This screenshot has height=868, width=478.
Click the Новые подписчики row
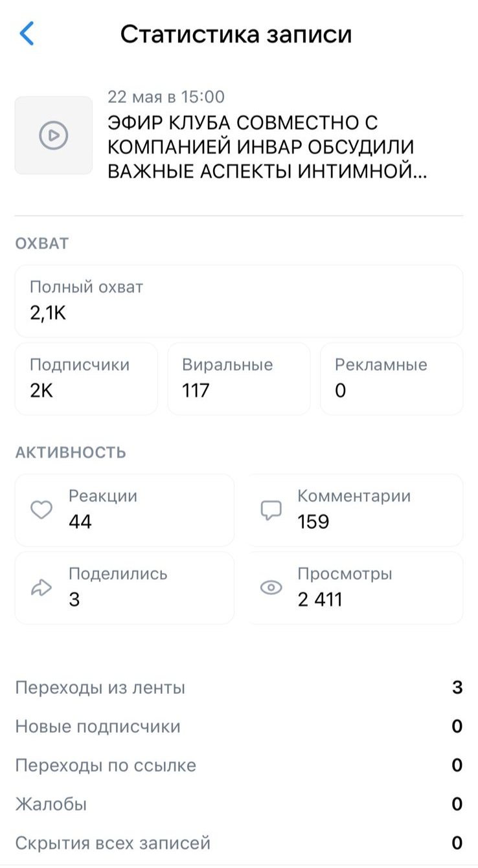coord(238,727)
